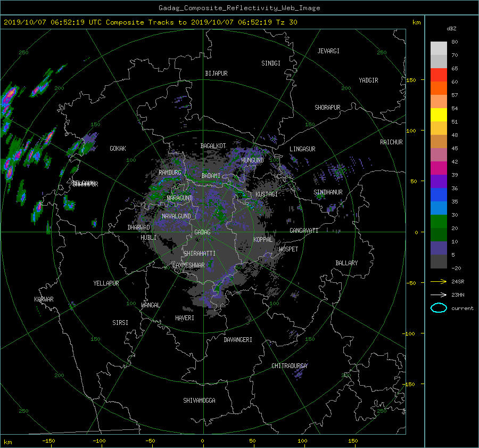Click the purple 10 dBZ color swatch
This screenshot has height=448, width=479.
[439, 248]
